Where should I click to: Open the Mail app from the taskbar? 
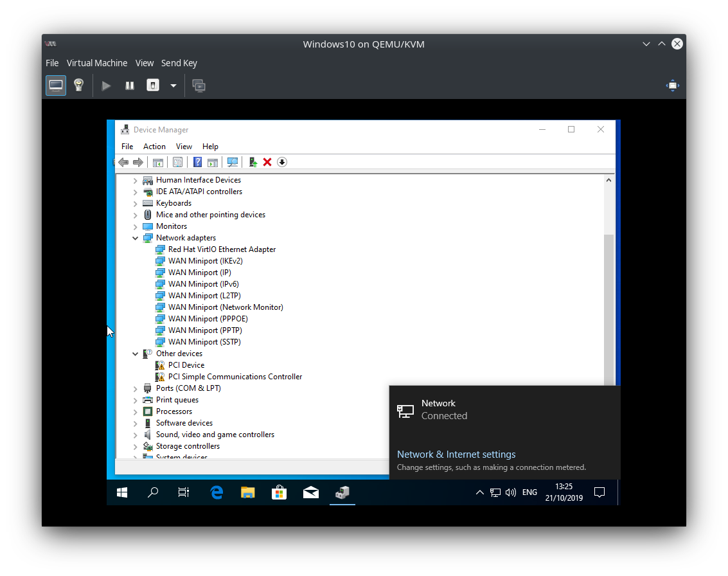(x=310, y=492)
